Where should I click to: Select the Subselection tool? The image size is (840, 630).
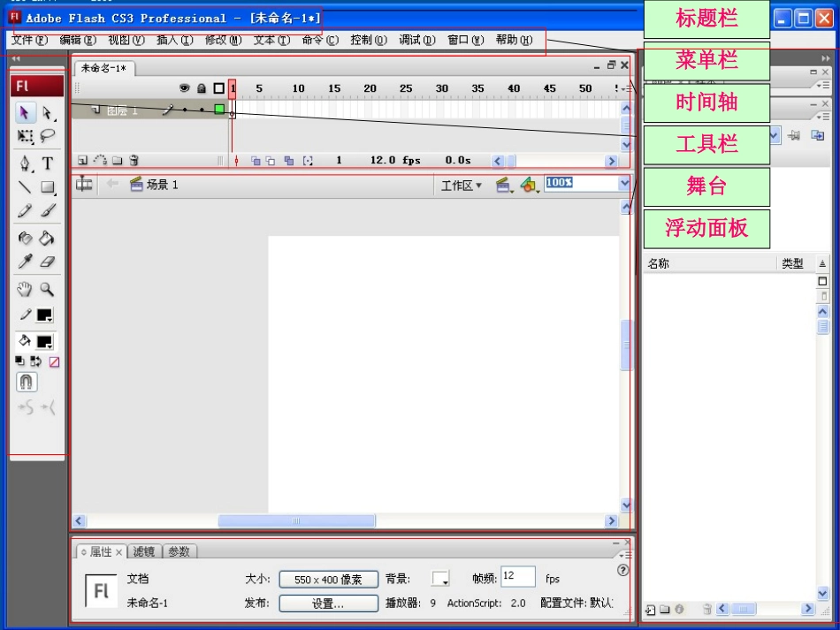coord(48,112)
